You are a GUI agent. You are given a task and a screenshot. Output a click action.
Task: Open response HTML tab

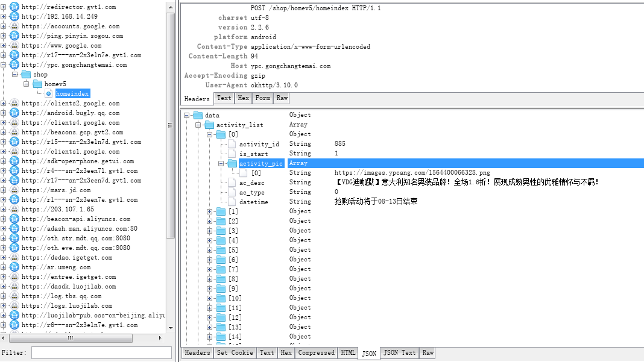coord(349,353)
